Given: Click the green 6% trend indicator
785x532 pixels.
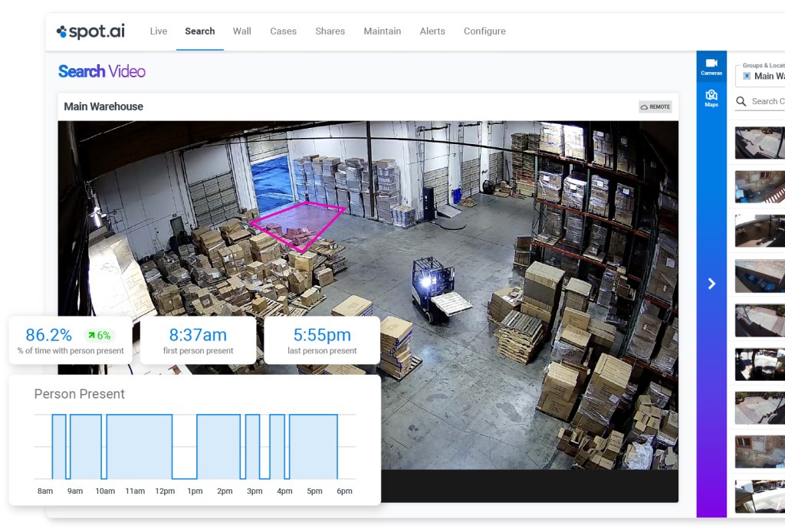Looking at the screenshot, I should [x=99, y=335].
